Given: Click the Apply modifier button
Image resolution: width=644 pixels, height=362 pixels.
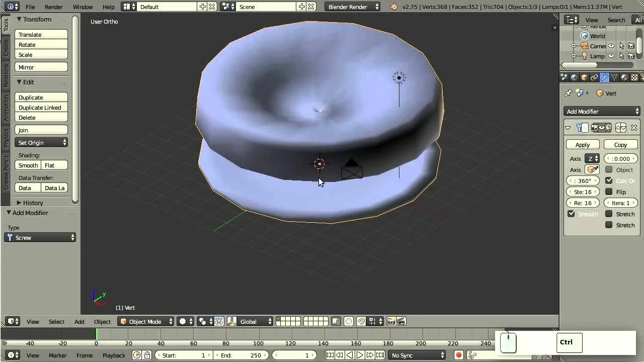Looking at the screenshot, I should pos(583,145).
